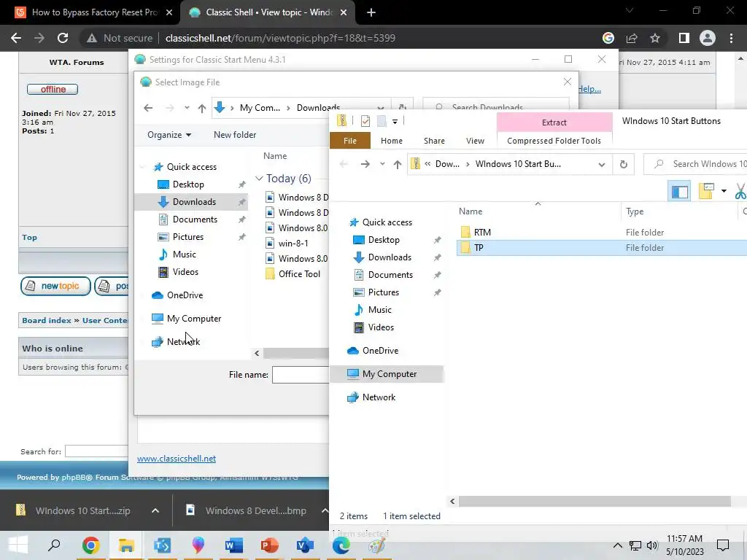This screenshot has height=560, width=747.
Task: Click the Extract contextual tab
Action: tap(554, 122)
